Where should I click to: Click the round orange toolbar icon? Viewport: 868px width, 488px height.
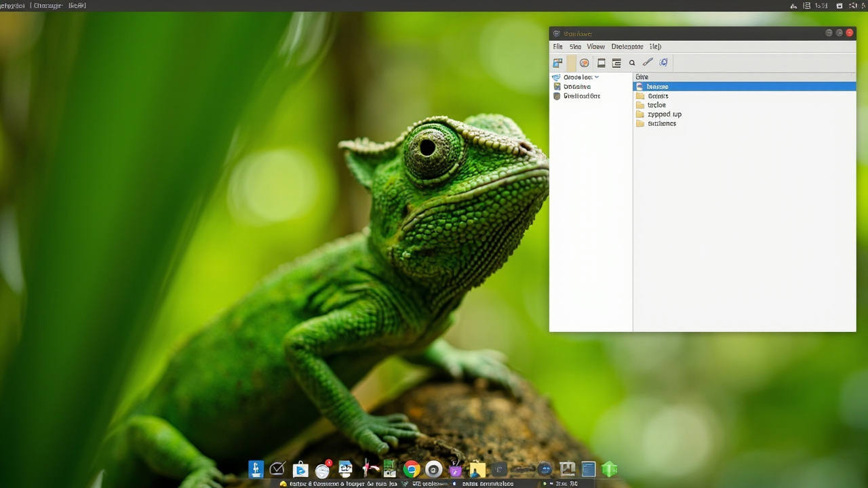coord(584,63)
